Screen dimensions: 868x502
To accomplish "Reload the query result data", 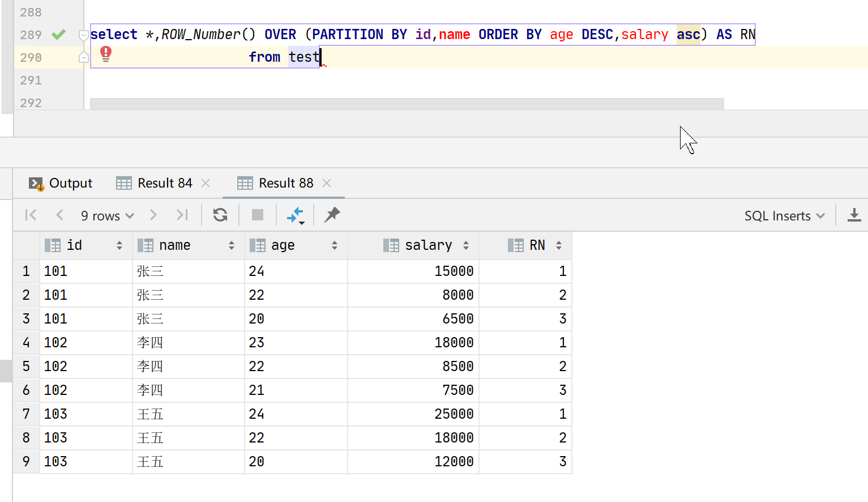I will click(x=220, y=215).
